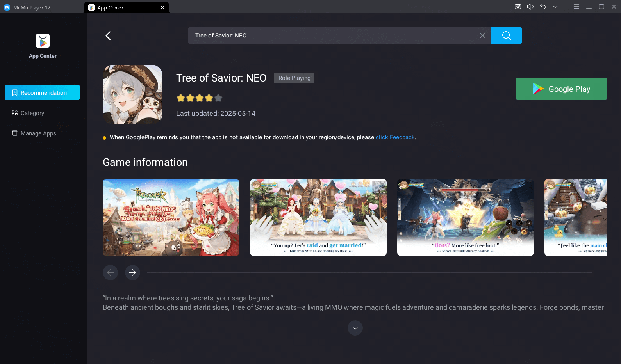Expand the game description with down chevron
Screen dimensions: 621x364
point(355,328)
